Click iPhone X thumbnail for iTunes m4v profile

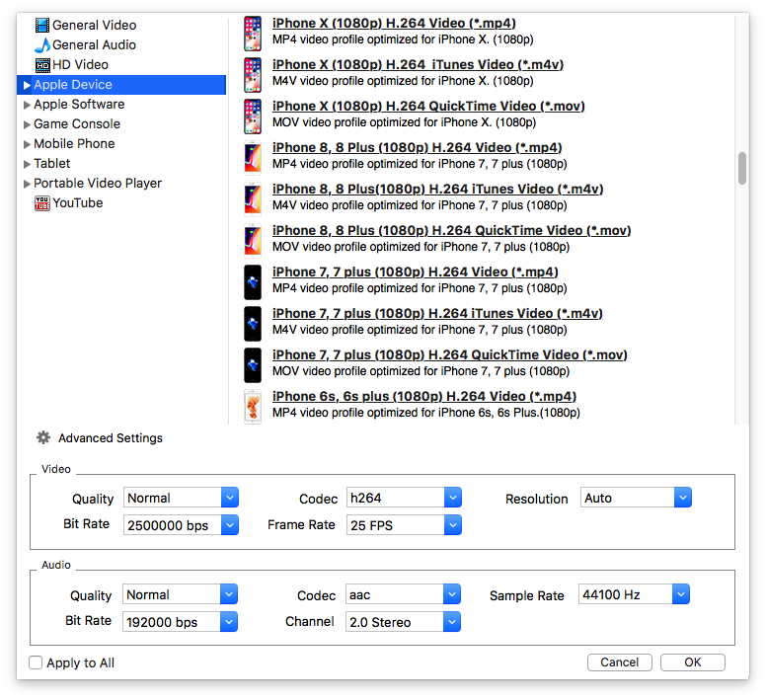(x=253, y=75)
